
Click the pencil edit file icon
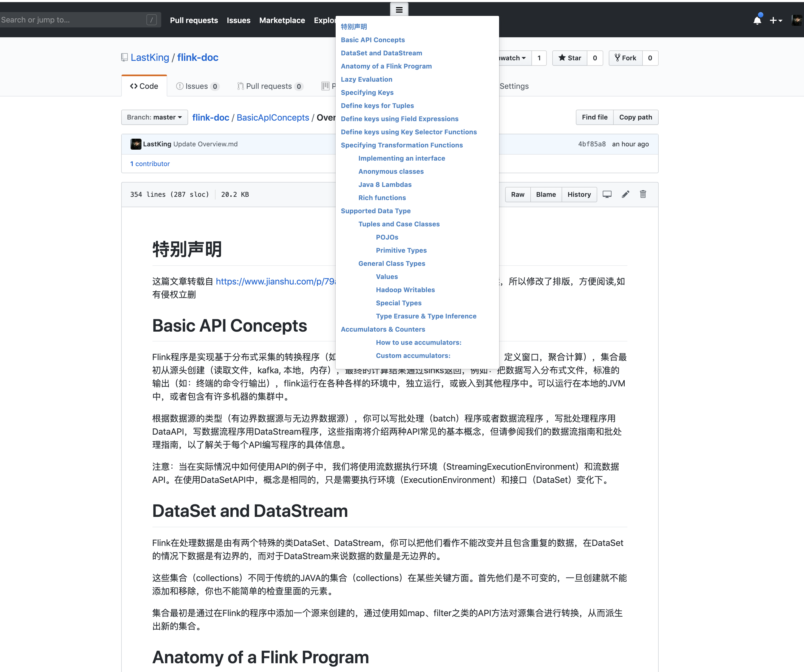pyautogui.click(x=625, y=194)
